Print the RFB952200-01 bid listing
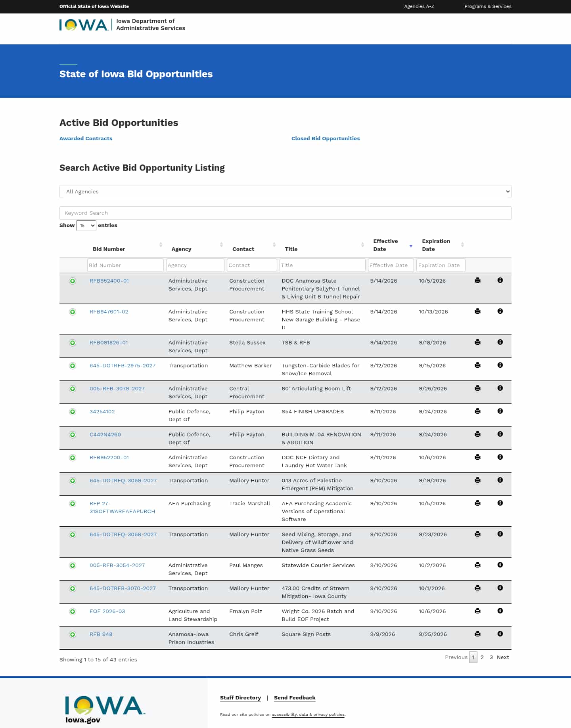This screenshot has width=571, height=728. [x=477, y=457]
